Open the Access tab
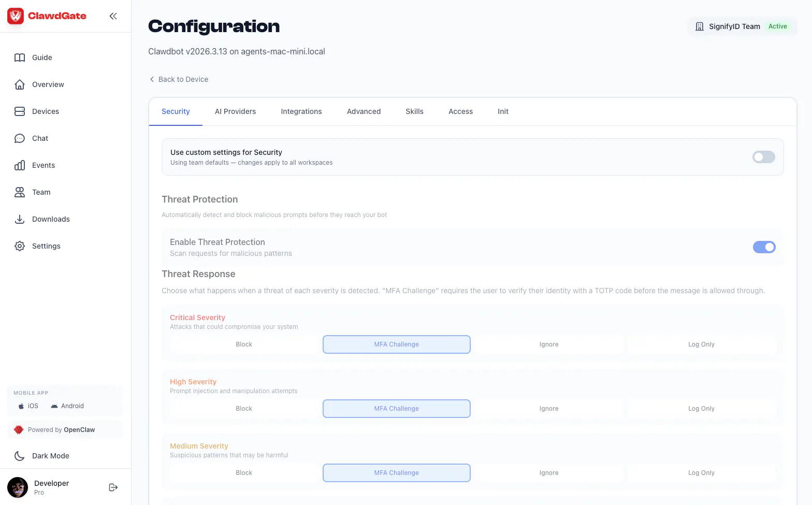Image resolution: width=812 pixels, height=505 pixels. pyautogui.click(x=460, y=111)
